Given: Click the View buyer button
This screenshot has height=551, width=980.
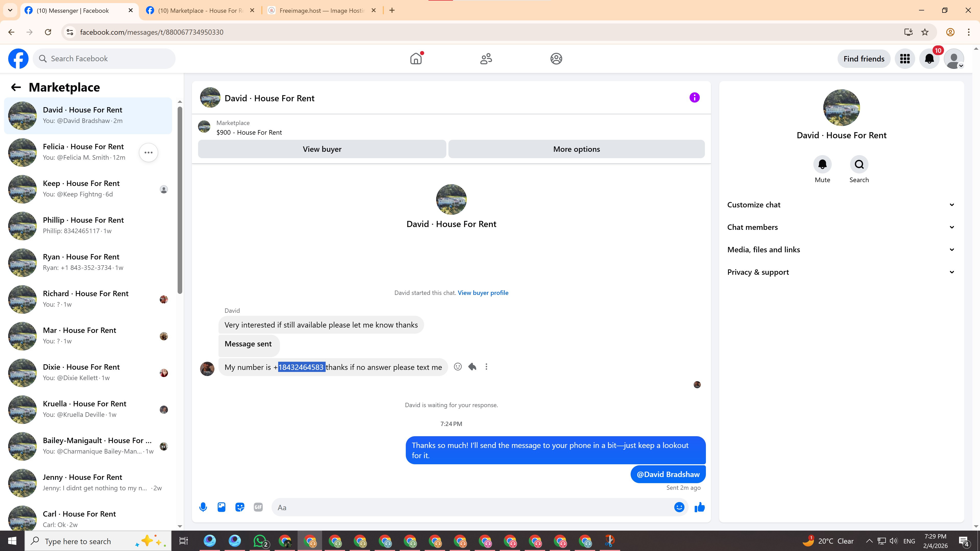Looking at the screenshot, I should click(322, 149).
